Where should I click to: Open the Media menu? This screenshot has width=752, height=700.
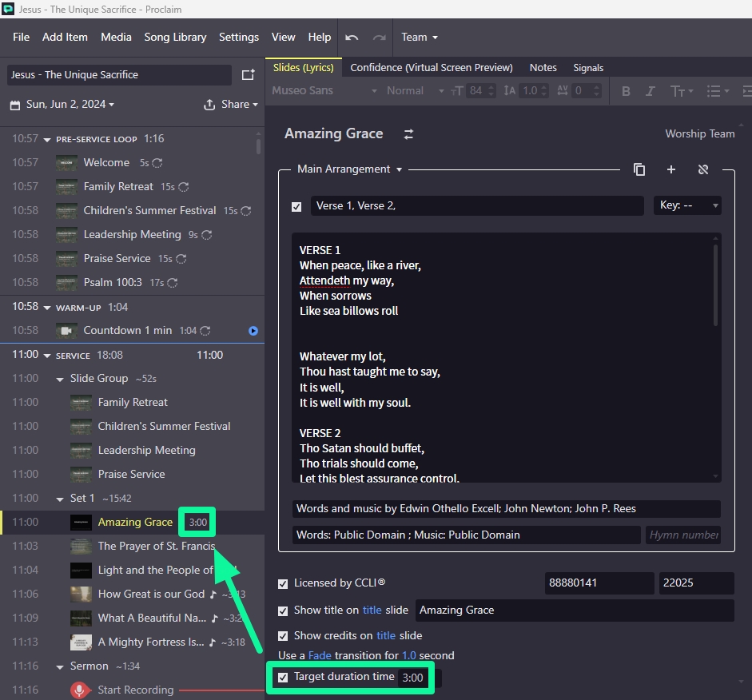pos(116,38)
